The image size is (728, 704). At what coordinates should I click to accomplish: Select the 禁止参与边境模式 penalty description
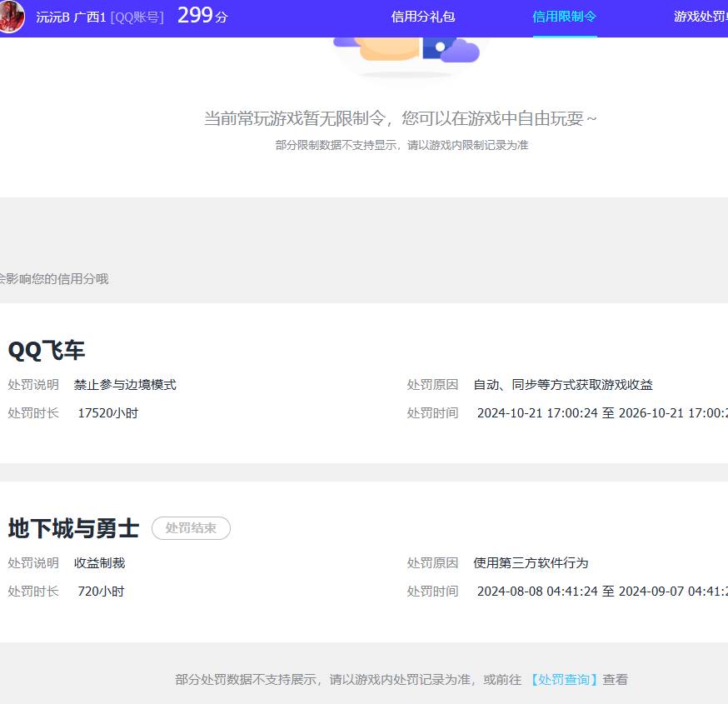point(125,385)
